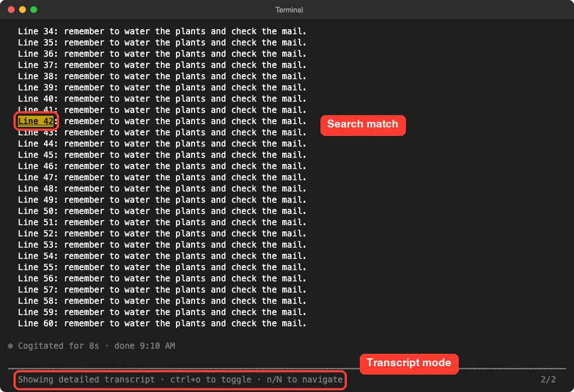
Task: Click the red close window button
Action: (11, 10)
